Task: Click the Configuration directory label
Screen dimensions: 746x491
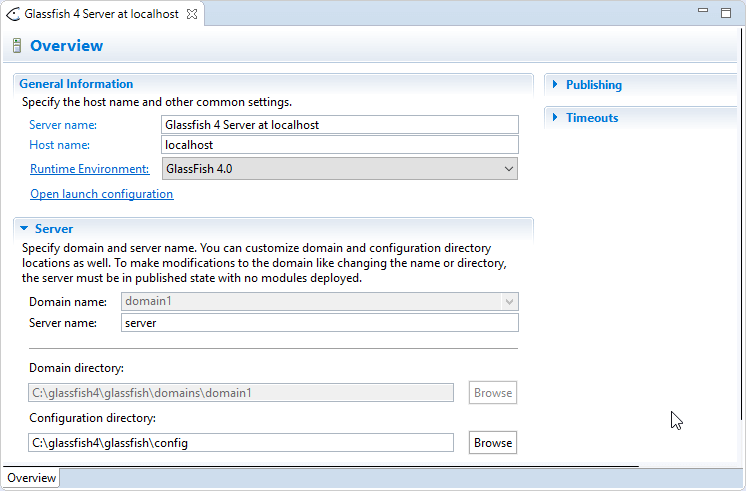Action: [92, 418]
